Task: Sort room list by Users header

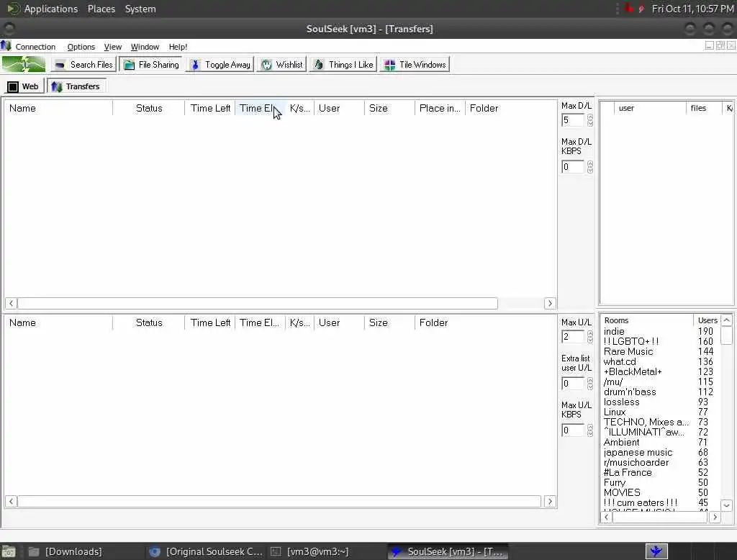Action: [x=707, y=320]
